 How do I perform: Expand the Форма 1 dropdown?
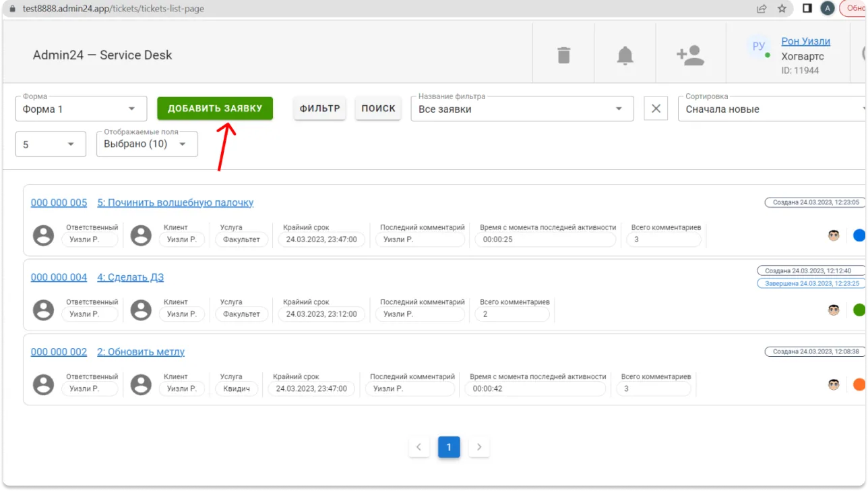(81, 109)
